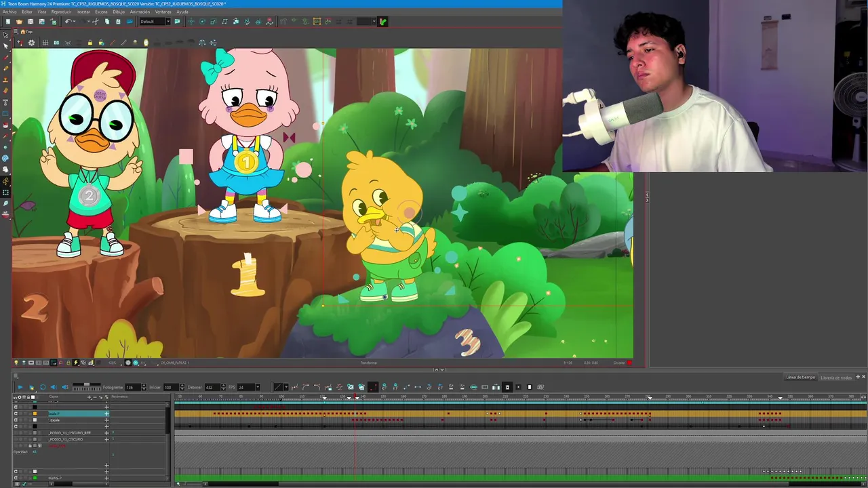Click the Save scene icon

(x=31, y=22)
